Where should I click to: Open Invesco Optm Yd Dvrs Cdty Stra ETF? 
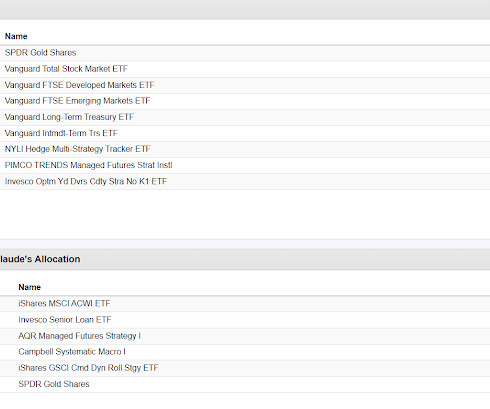tap(86, 181)
